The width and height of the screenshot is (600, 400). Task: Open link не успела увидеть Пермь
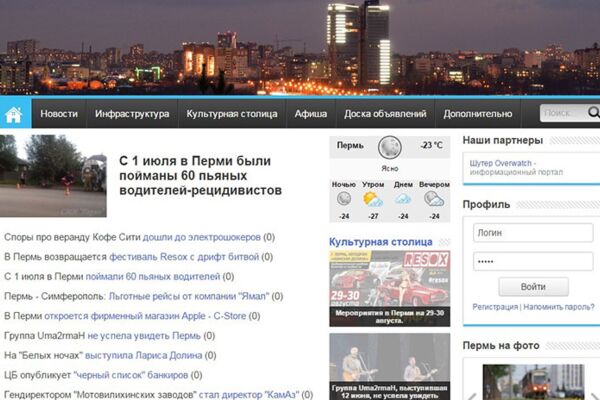pyautogui.click(x=144, y=336)
